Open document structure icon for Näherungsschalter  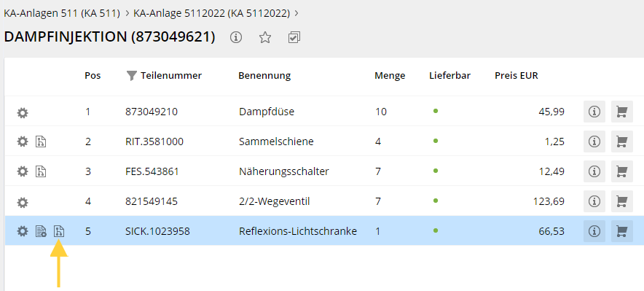[41, 171]
